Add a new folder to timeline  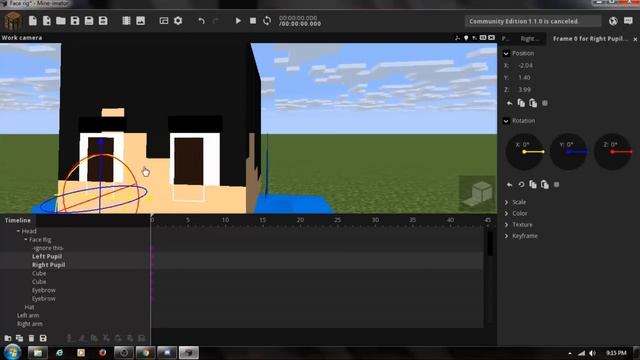coord(8,338)
